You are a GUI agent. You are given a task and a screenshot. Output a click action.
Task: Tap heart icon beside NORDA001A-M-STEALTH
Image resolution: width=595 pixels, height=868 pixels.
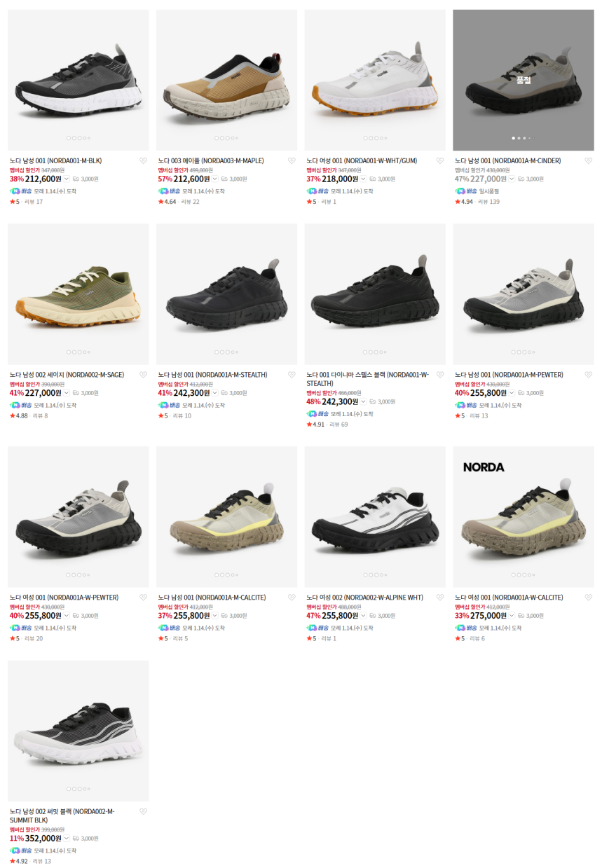click(292, 375)
